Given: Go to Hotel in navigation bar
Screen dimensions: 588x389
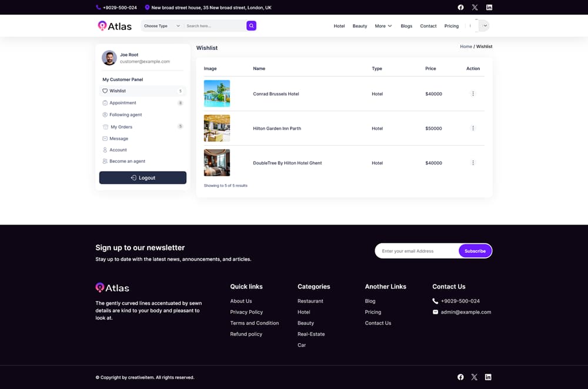Looking at the screenshot, I should tap(339, 26).
